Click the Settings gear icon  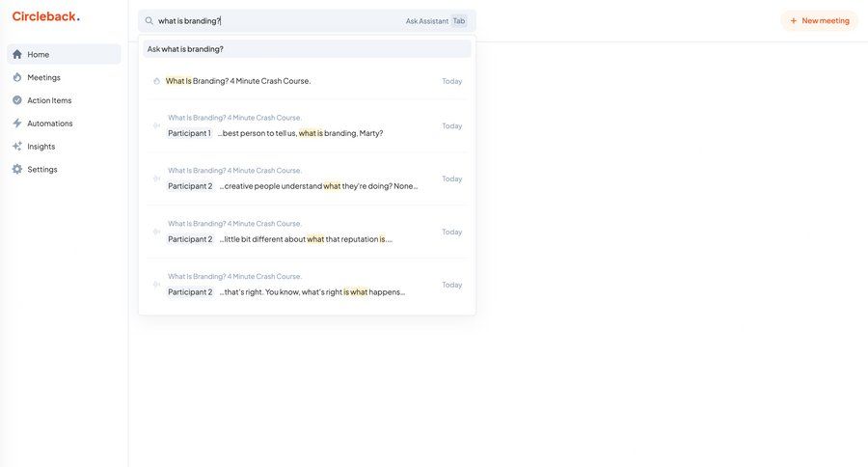(17, 170)
